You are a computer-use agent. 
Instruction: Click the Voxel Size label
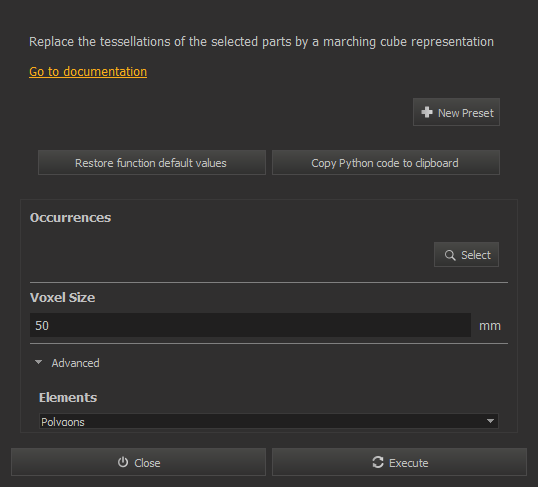pyautogui.click(x=62, y=298)
